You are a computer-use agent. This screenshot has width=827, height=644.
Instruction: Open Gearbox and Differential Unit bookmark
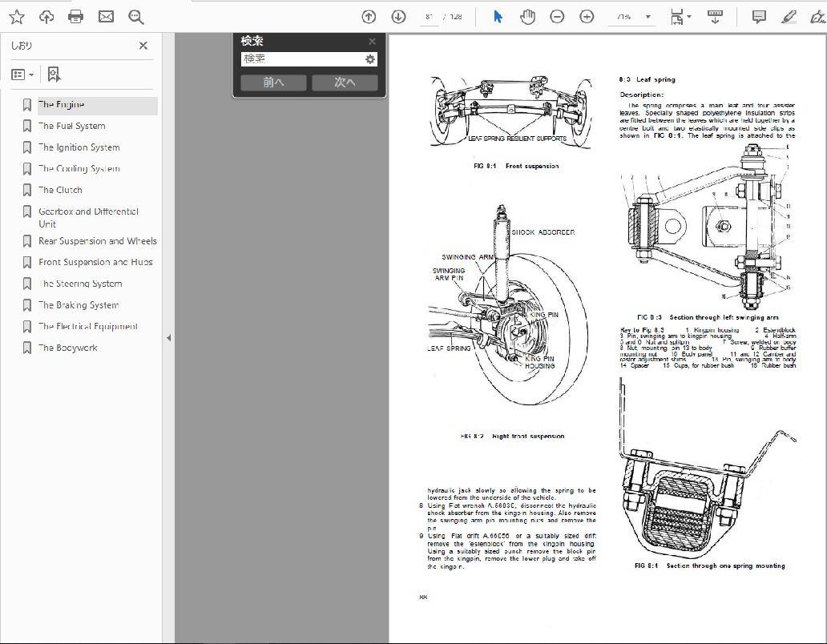click(x=88, y=218)
